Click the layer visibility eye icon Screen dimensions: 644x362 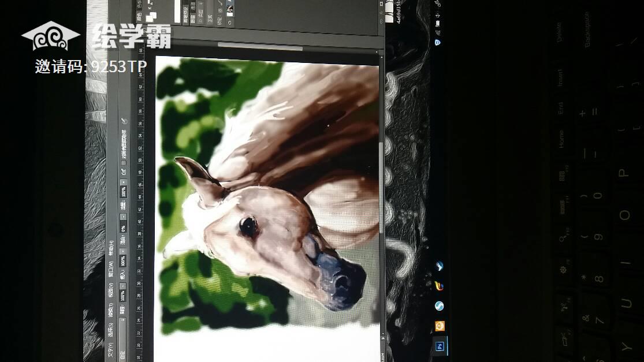[x=230, y=23]
